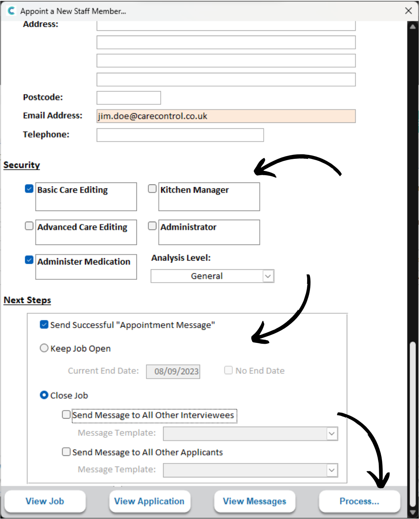420x519 pixels.
Task: Click the Telephone input field
Action: 180,135
